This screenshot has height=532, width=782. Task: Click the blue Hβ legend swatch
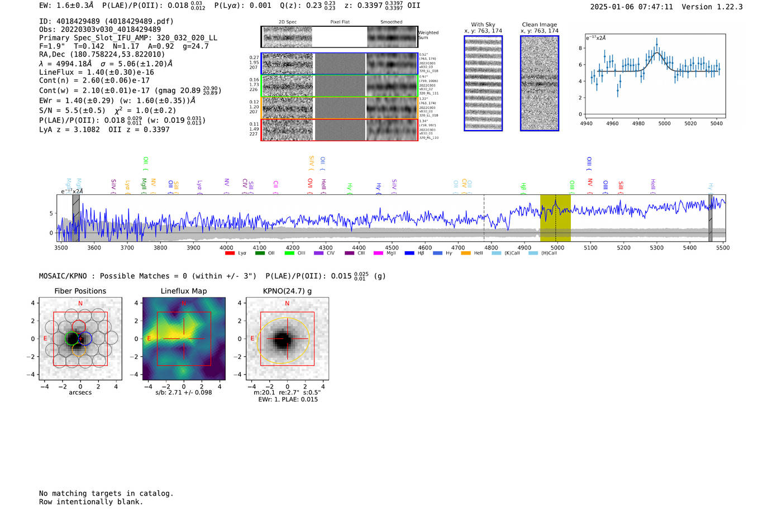point(409,253)
